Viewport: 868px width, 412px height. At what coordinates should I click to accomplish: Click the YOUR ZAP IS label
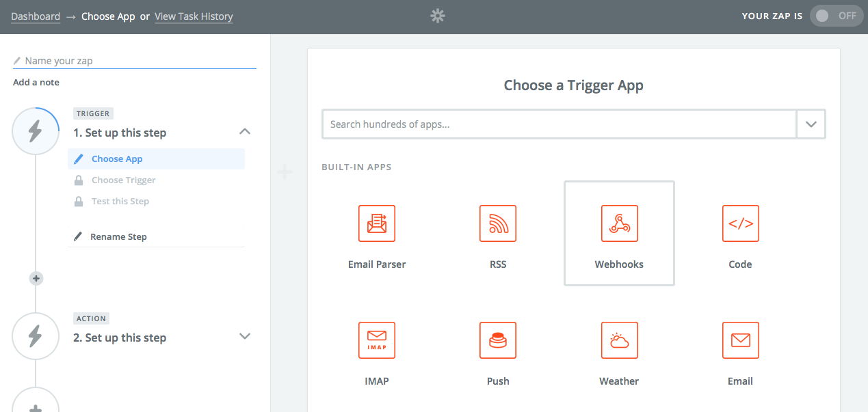pyautogui.click(x=772, y=16)
